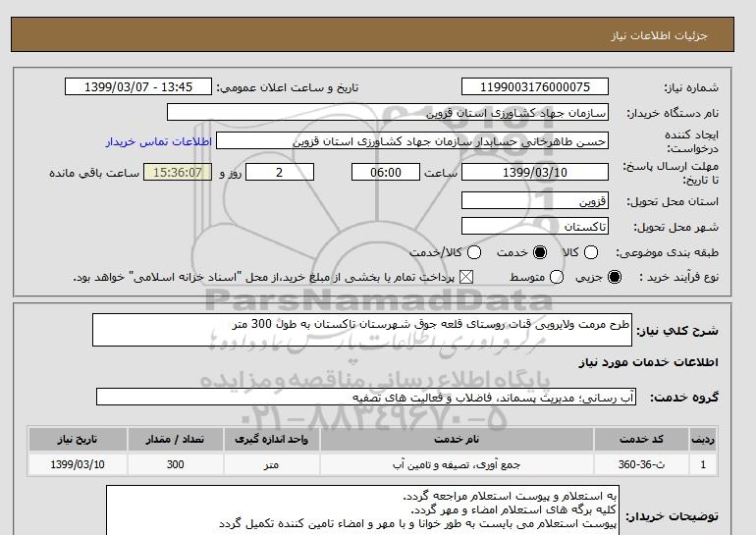The height and width of the screenshot is (535, 756).
Task: Select the کالا/خدمت radio button
Action: tap(474, 252)
